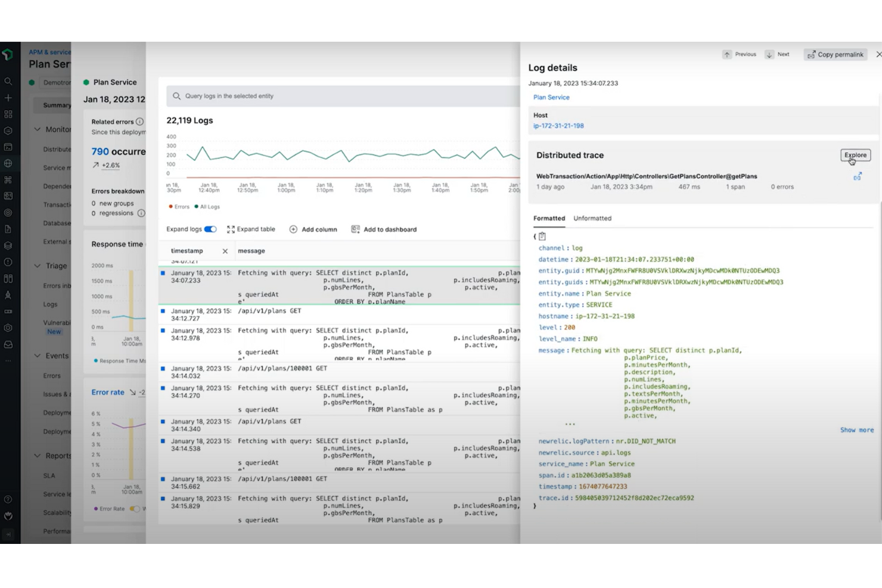
Task: Switch to the Unformatted tab
Action: (x=592, y=218)
